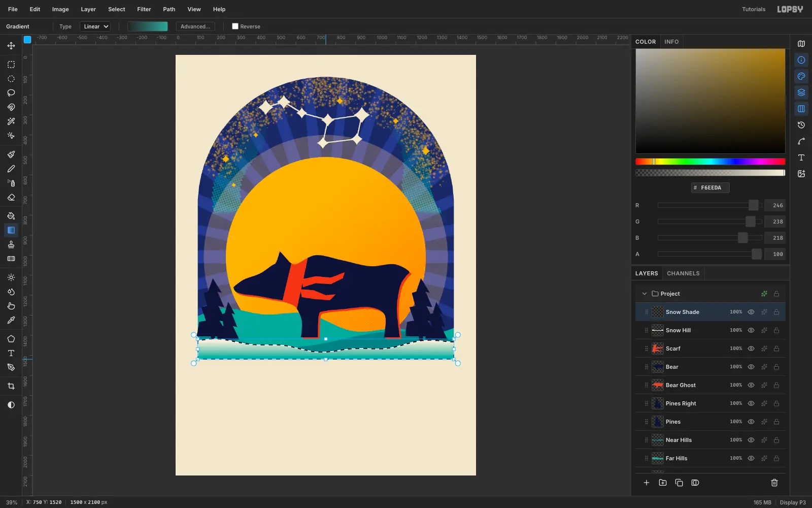
Task: Click the hex color input field
Action: [x=710, y=187]
